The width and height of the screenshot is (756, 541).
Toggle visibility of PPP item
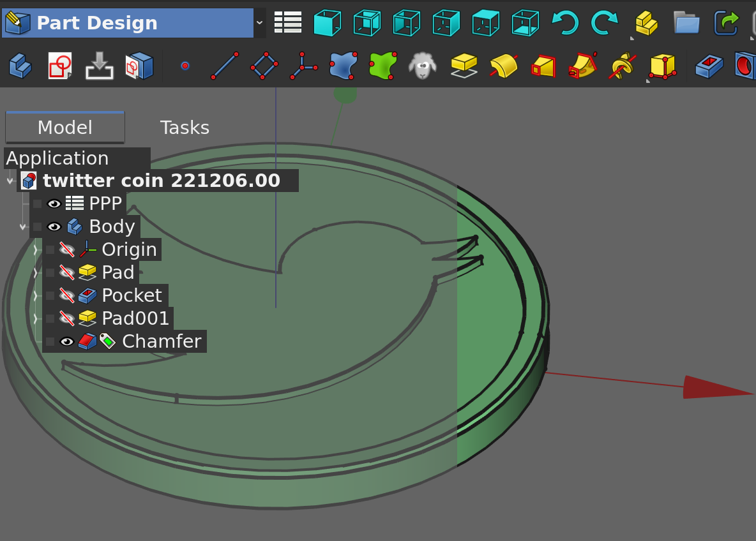[x=54, y=204]
